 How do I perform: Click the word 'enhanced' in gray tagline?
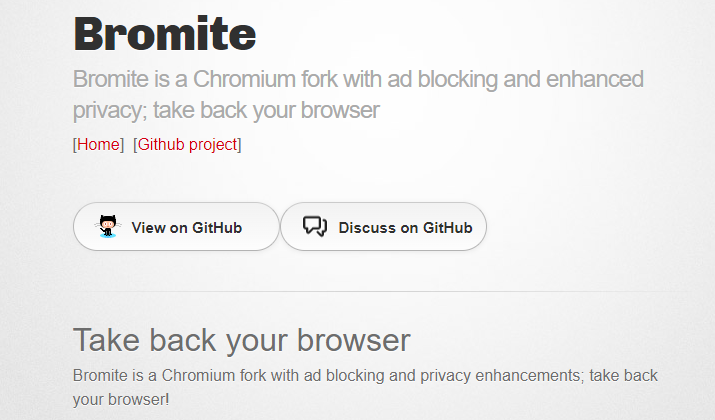(x=595, y=79)
